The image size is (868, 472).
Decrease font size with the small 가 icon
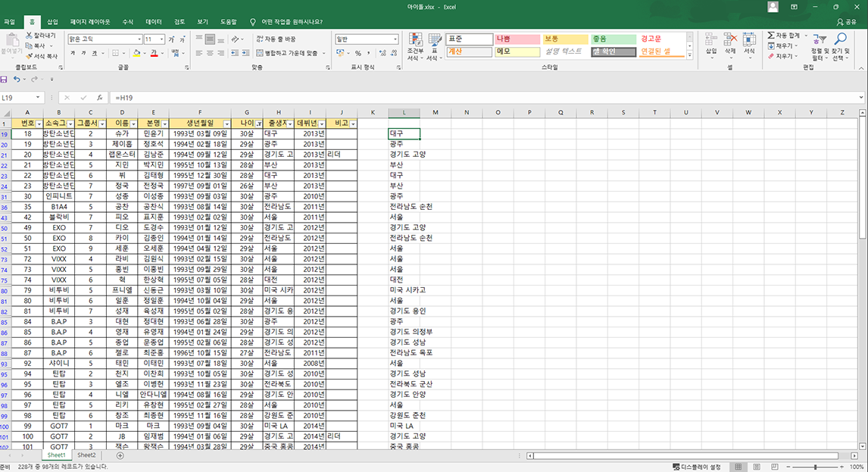[182, 39]
